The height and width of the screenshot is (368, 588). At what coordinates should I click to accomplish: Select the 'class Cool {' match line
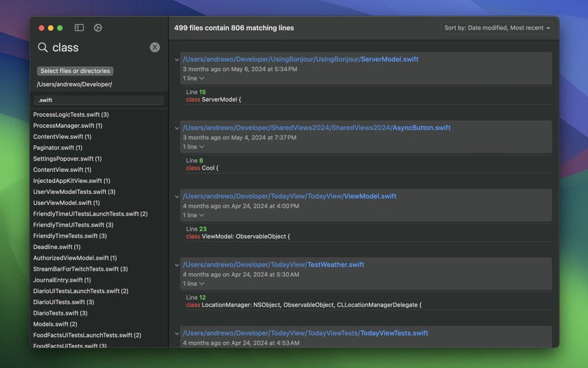click(x=202, y=168)
